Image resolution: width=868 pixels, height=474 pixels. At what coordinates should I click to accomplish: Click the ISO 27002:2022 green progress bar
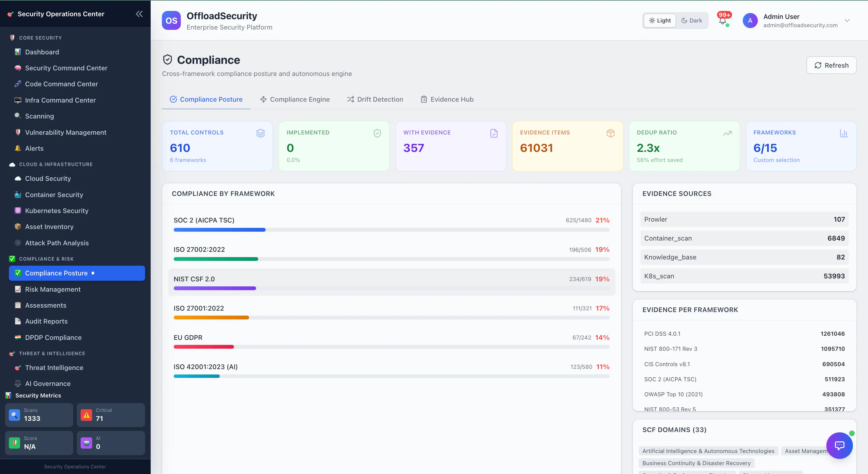coord(216,259)
